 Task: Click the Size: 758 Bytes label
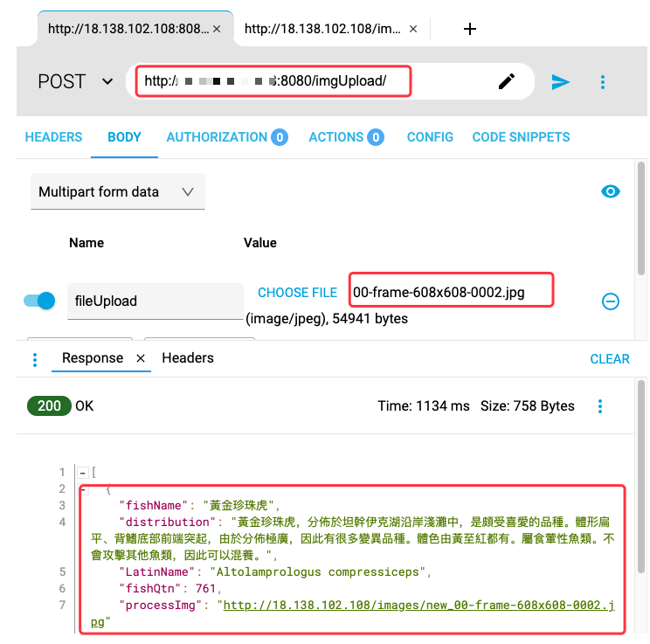[x=528, y=405]
